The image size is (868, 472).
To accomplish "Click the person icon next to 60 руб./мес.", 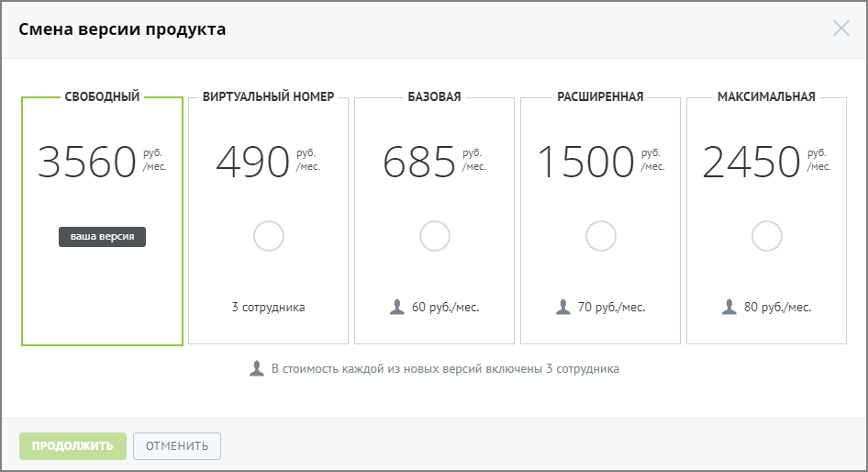I will (397, 307).
